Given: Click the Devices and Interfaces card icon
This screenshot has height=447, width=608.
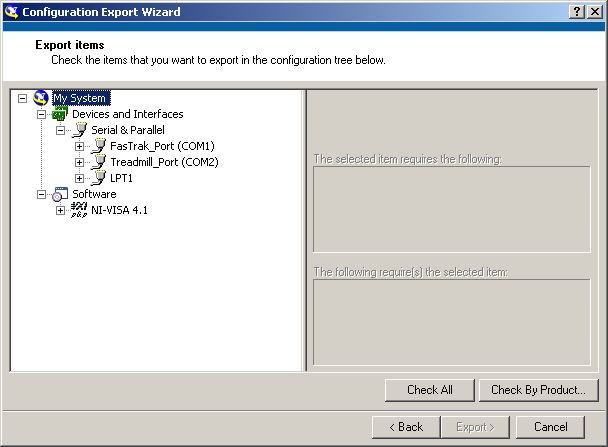Looking at the screenshot, I should [60, 114].
